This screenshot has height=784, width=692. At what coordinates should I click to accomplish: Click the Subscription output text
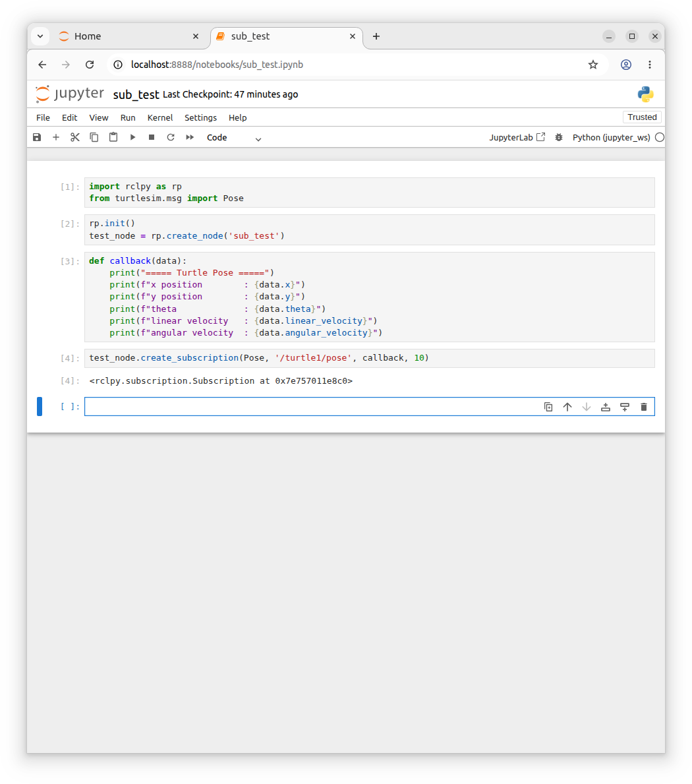click(x=221, y=381)
